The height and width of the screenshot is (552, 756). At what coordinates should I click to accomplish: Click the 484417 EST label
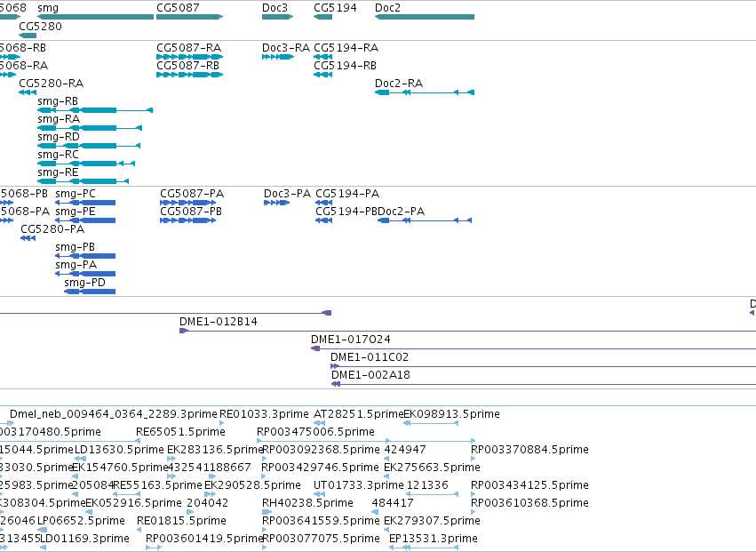393,503
